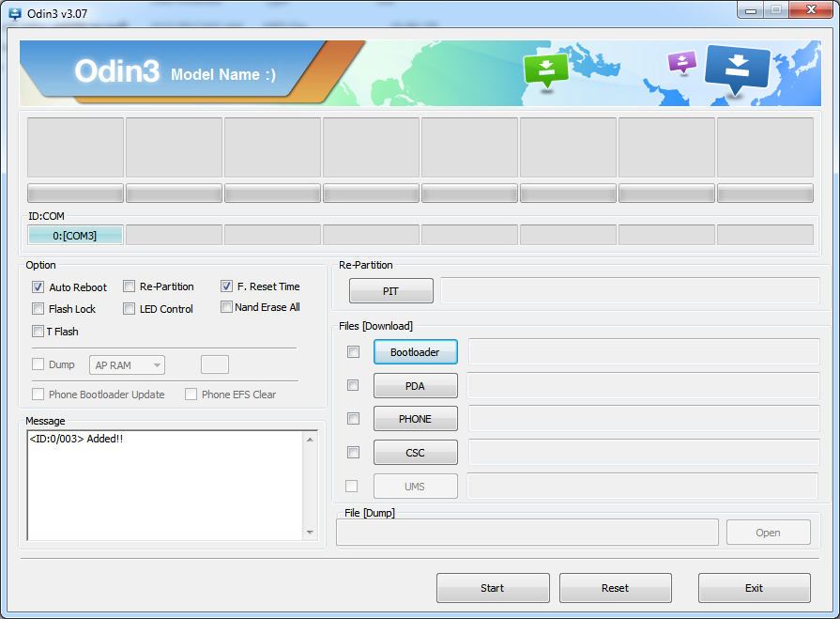Screen dimensions: 840x619
Task: Click the PIT button
Action: 391,291
